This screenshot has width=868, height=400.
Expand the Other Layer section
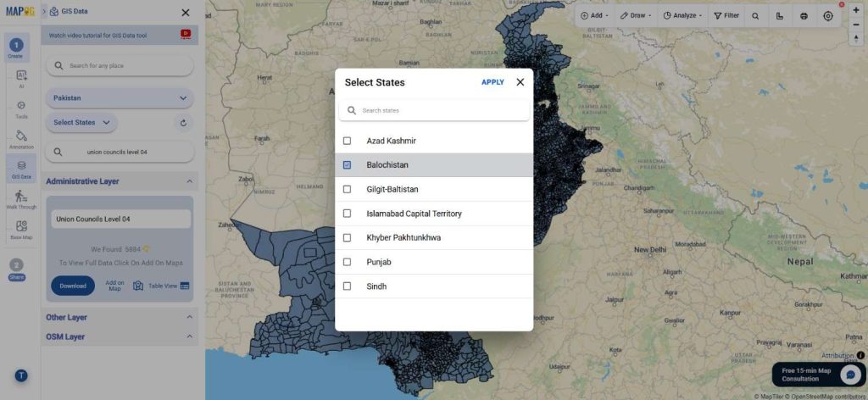(189, 318)
